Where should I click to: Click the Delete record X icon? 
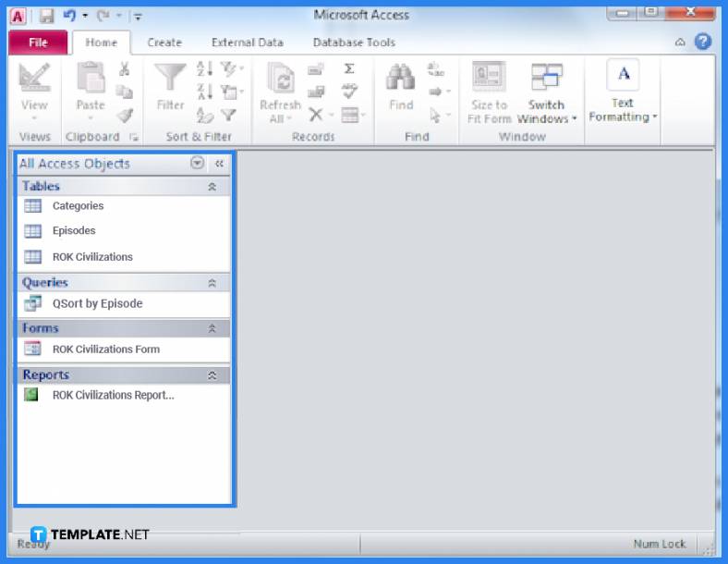(316, 115)
